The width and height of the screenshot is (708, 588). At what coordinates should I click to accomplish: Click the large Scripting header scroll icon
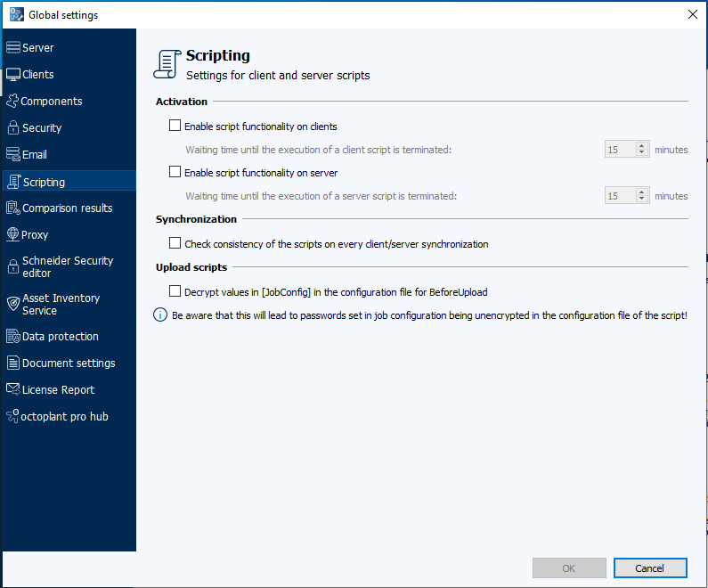click(167, 64)
